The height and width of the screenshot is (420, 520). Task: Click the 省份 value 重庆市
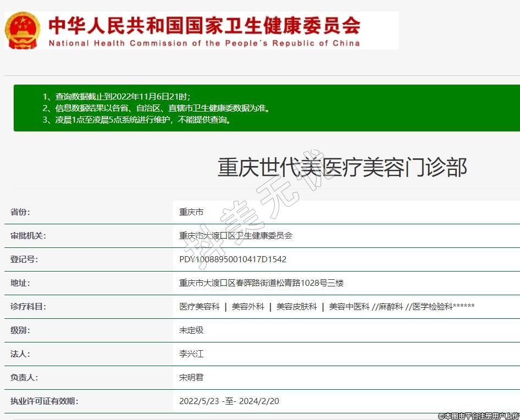[191, 212]
